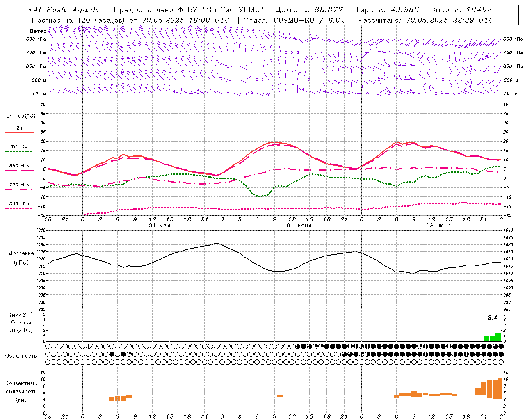The image size is (525, 420).
Task: Click the Давление pressure panel label
Action: pyautogui.click(x=21, y=253)
